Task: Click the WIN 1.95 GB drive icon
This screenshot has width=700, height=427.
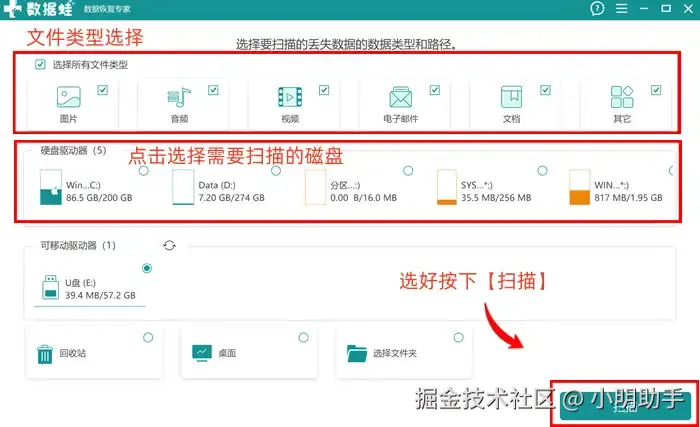Action: click(579, 187)
